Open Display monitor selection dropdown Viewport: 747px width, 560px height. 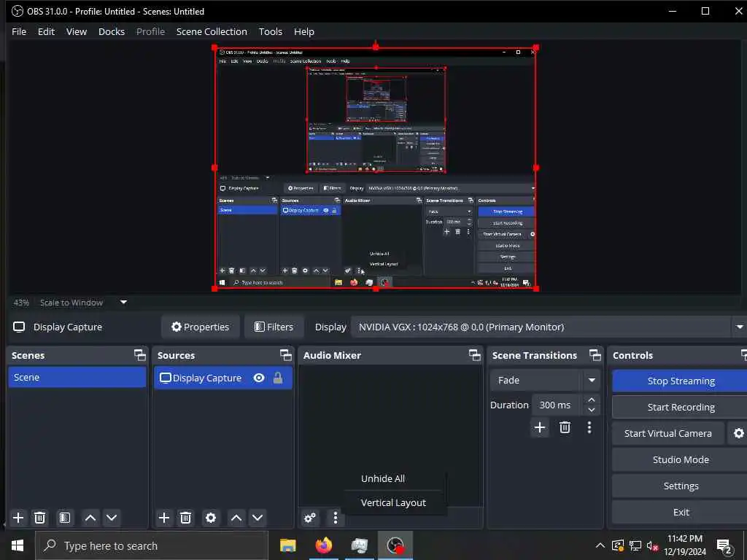pos(740,327)
